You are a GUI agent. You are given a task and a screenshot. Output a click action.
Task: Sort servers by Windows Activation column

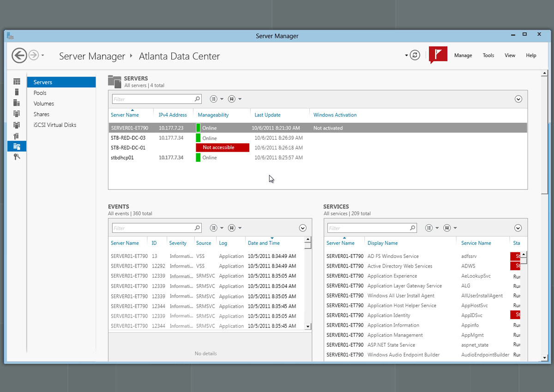(x=335, y=115)
